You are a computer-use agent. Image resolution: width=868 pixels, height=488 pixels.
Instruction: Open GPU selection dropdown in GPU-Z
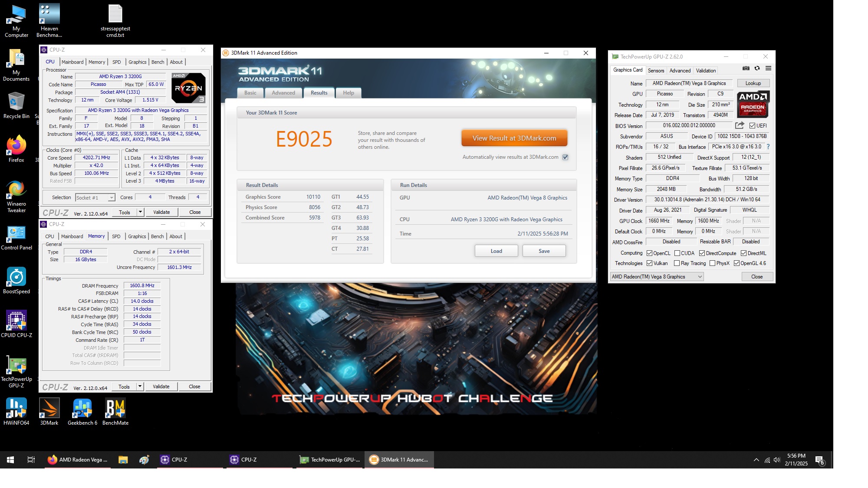click(x=657, y=277)
